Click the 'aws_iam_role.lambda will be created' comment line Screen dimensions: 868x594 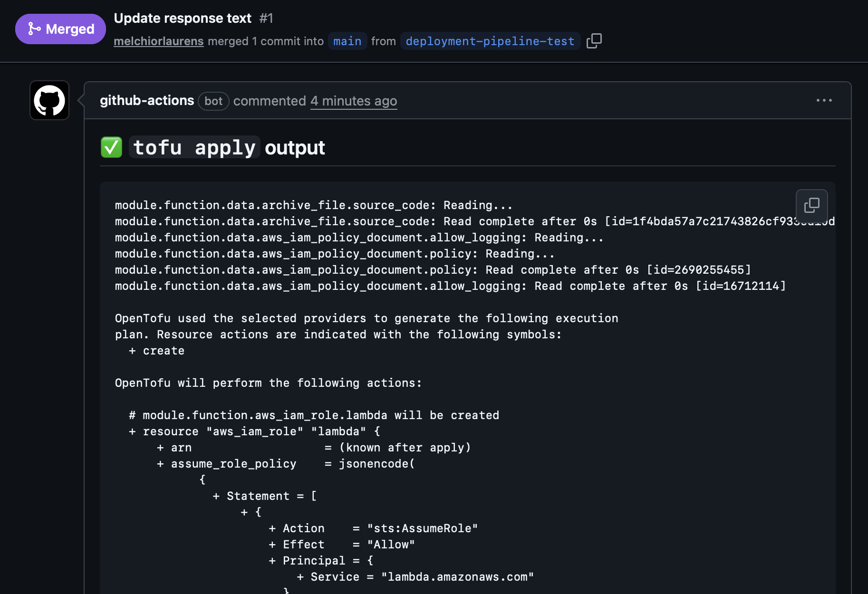pyautogui.click(x=314, y=415)
